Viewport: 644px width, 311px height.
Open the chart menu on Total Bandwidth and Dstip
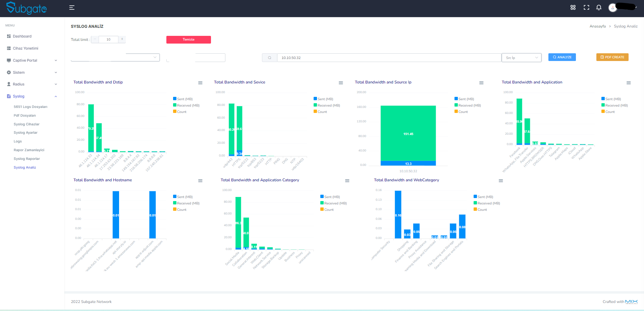point(200,83)
